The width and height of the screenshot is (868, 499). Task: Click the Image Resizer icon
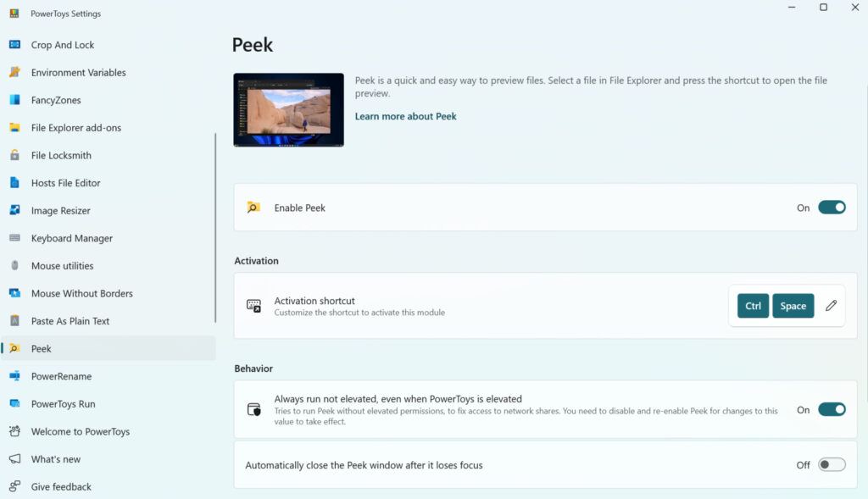pos(14,210)
